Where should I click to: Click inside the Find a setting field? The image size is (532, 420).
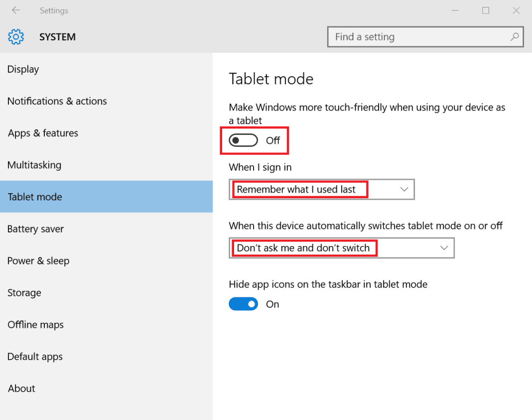[408, 37]
